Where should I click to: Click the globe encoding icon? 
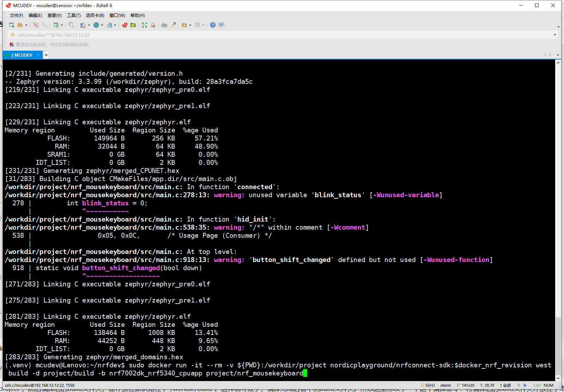click(x=96, y=25)
